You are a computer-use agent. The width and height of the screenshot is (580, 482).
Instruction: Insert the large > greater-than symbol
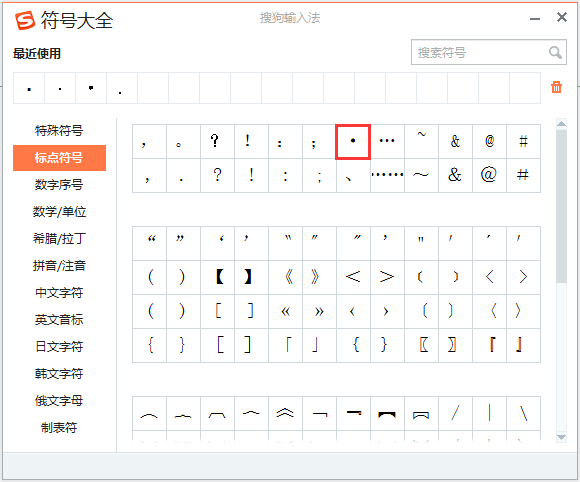[x=387, y=277]
